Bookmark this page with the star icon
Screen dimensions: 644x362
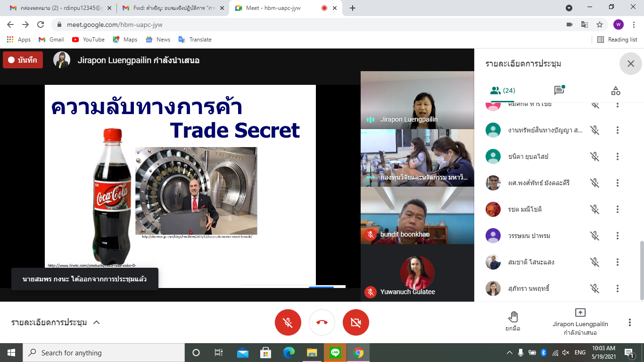[x=600, y=25]
